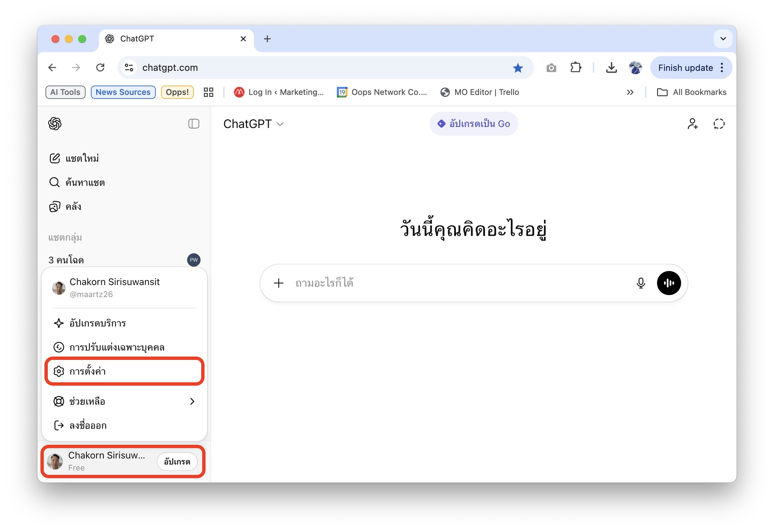Screen dimensions: 774x532
Task: Click the add-people icon in the top right
Action: click(x=692, y=124)
